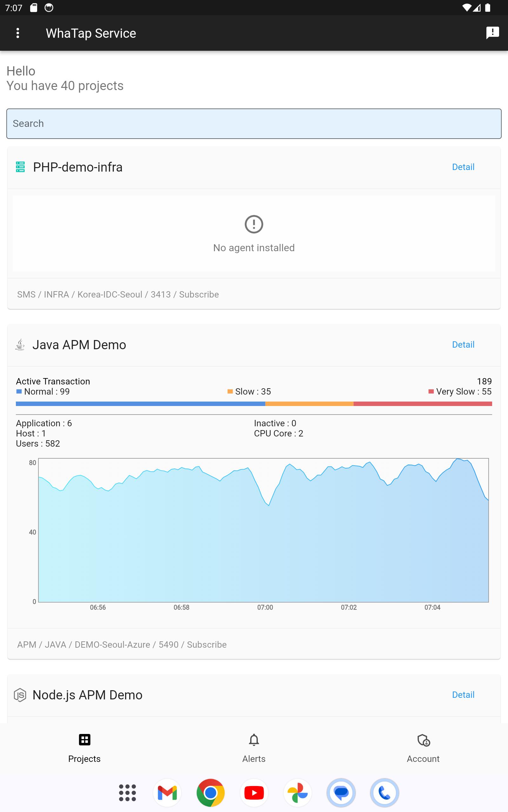Tap the 'Normal : 99' value
508x812 pixels.
point(47,391)
